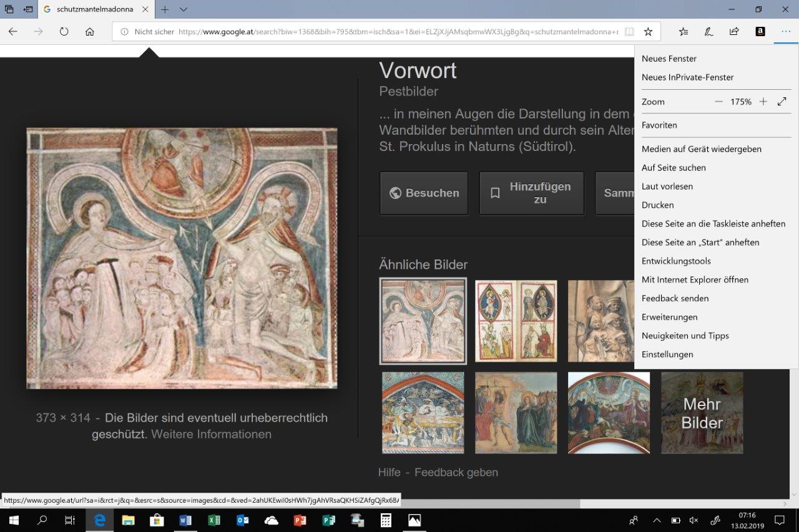Toggle full screen in Zoom row
799x532 pixels.
(x=782, y=102)
